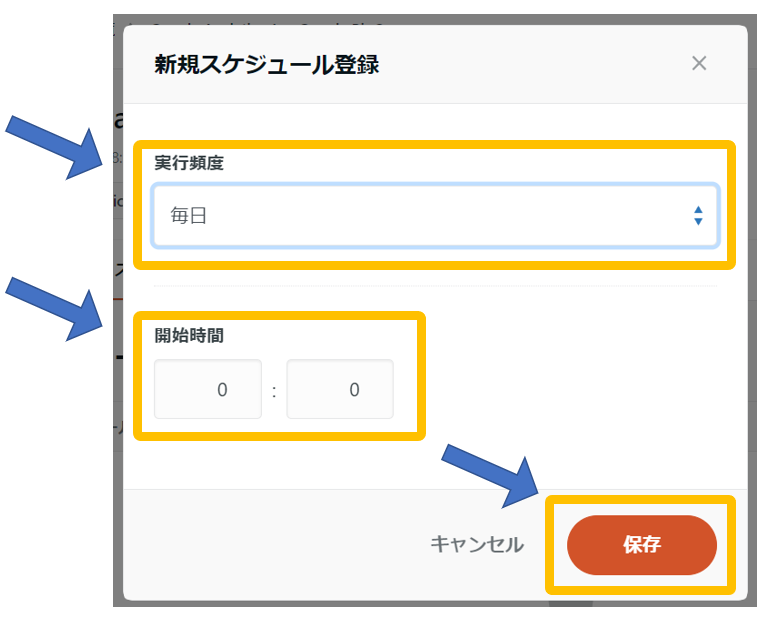Focus the 開始時間 minute field

340,389
